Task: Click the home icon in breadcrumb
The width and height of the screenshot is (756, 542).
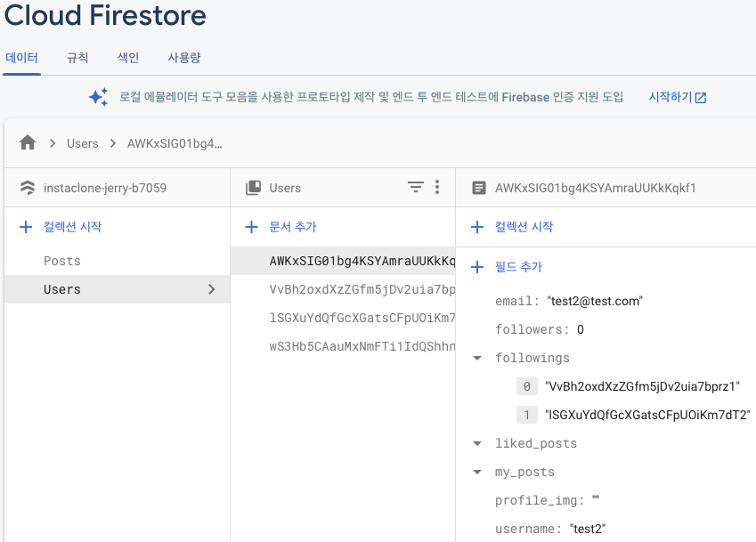Action: (x=28, y=142)
